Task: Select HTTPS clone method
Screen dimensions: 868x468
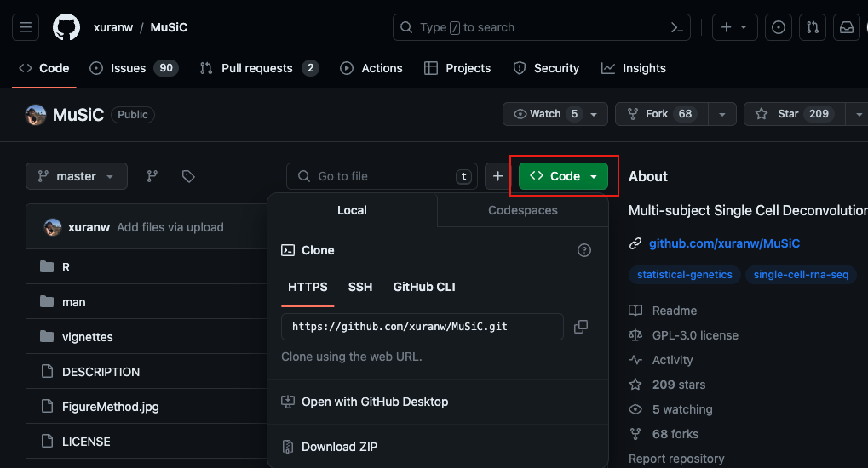Action: 308,287
